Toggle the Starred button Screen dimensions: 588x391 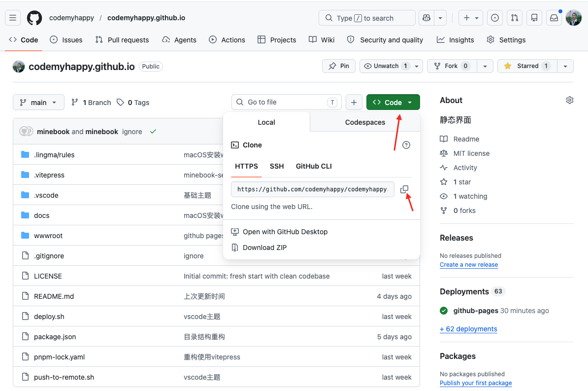point(527,66)
